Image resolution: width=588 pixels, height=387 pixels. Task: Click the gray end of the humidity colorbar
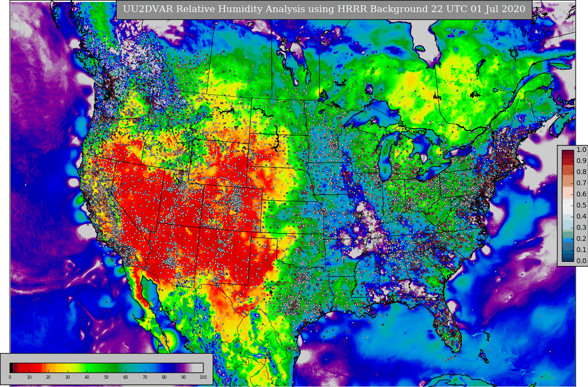coord(198,368)
